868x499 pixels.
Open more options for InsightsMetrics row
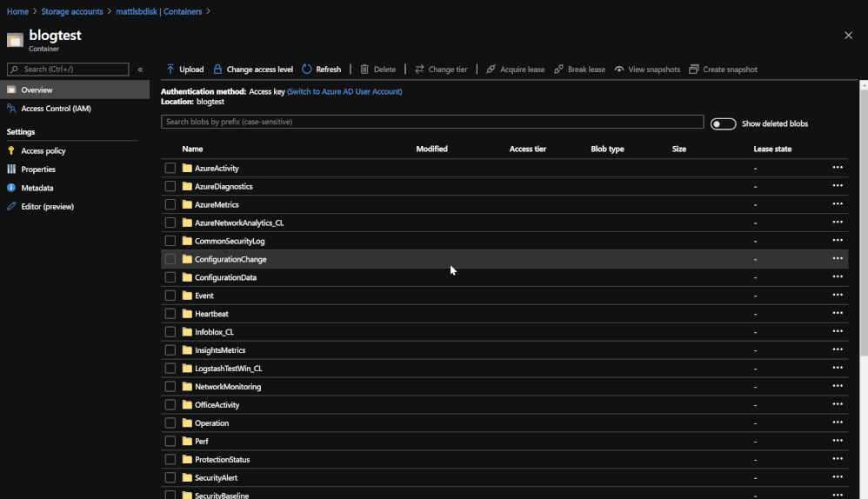(838, 349)
